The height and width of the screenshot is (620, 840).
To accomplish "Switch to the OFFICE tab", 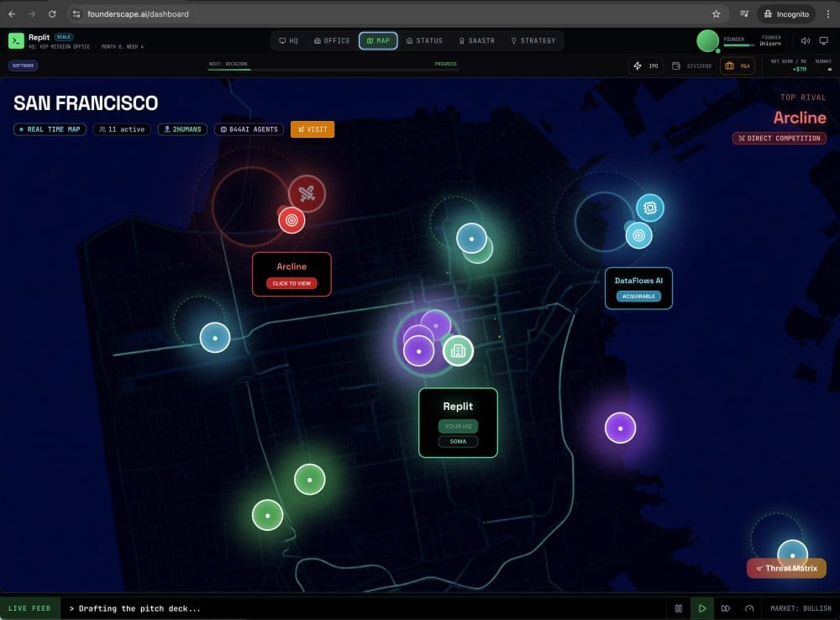I will click(332, 40).
